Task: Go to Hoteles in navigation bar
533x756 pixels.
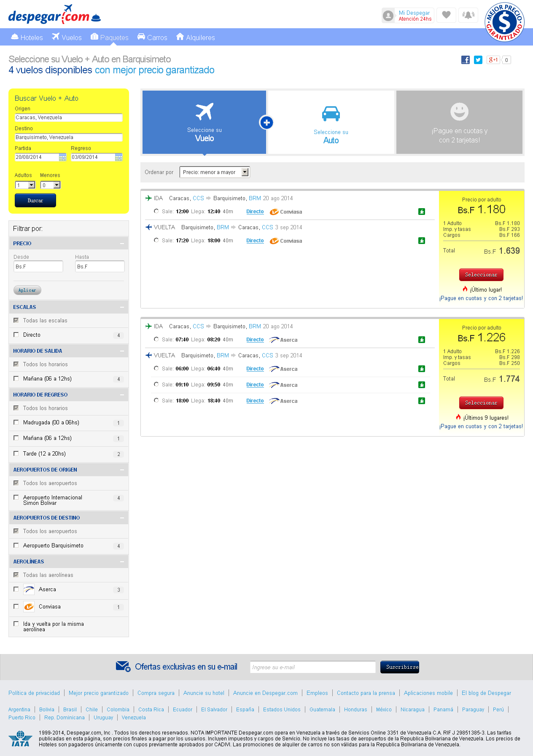Action: pos(27,37)
